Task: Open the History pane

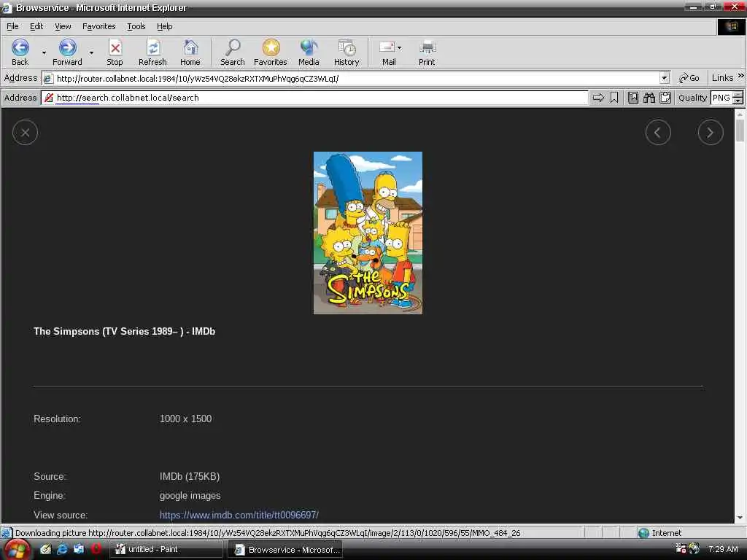Action: tap(347, 52)
